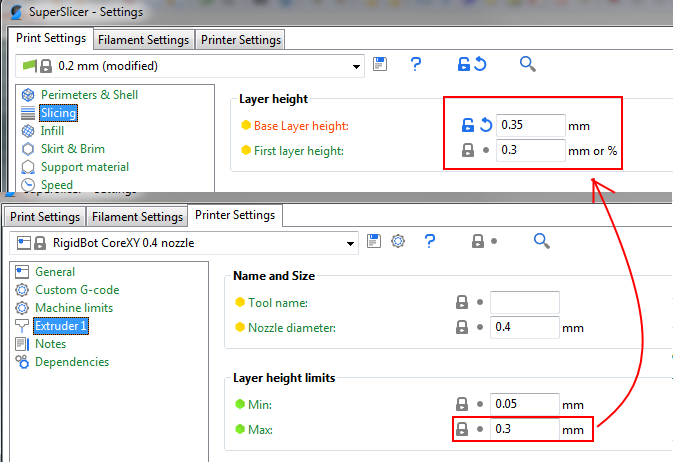The height and width of the screenshot is (462, 673).
Task: Click the First layer height field showing 0.3
Action: [x=531, y=150]
